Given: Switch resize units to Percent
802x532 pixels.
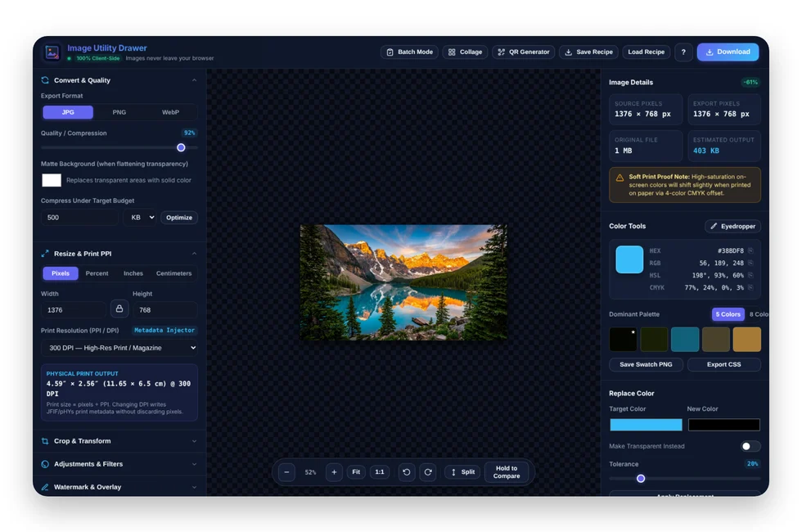Looking at the screenshot, I should pos(97,273).
